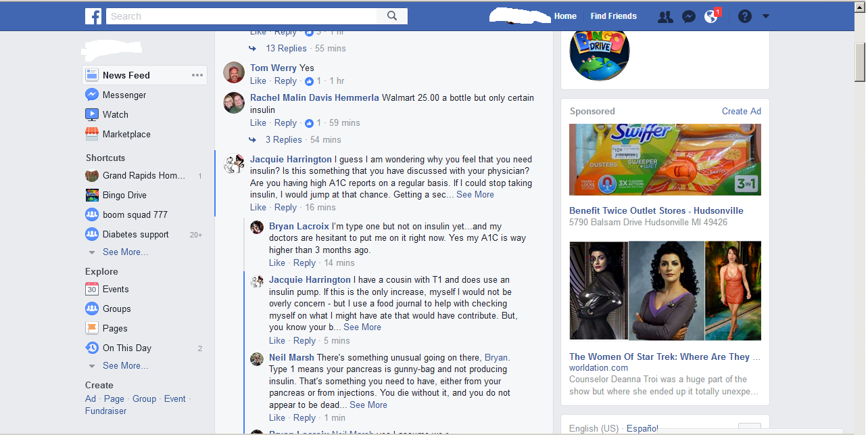Open the Quick Help question icon
868x435 pixels.
(x=745, y=16)
